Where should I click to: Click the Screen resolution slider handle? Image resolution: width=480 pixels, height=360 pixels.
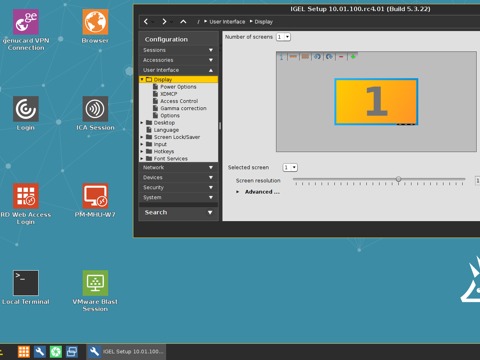398,179
